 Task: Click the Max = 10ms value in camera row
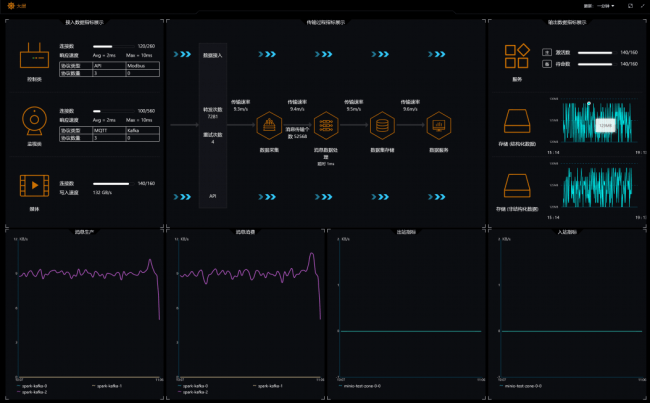pos(139,120)
